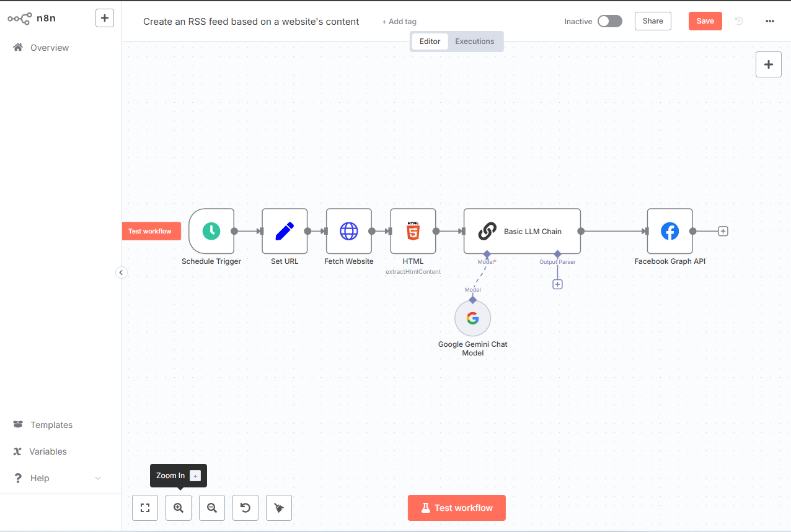The height and width of the screenshot is (532, 791).
Task: Fit workflow to view with the expand icon
Action: pyautogui.click(x=145, y=508)
